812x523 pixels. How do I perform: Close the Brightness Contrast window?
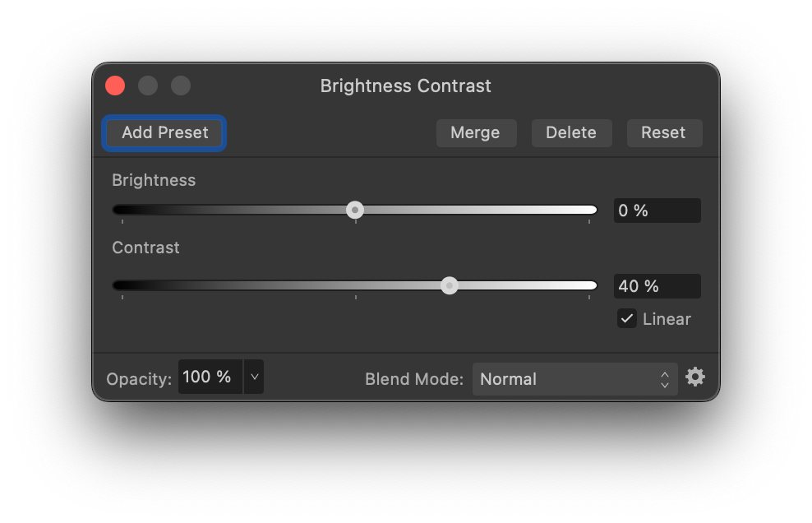pos(115,86)
